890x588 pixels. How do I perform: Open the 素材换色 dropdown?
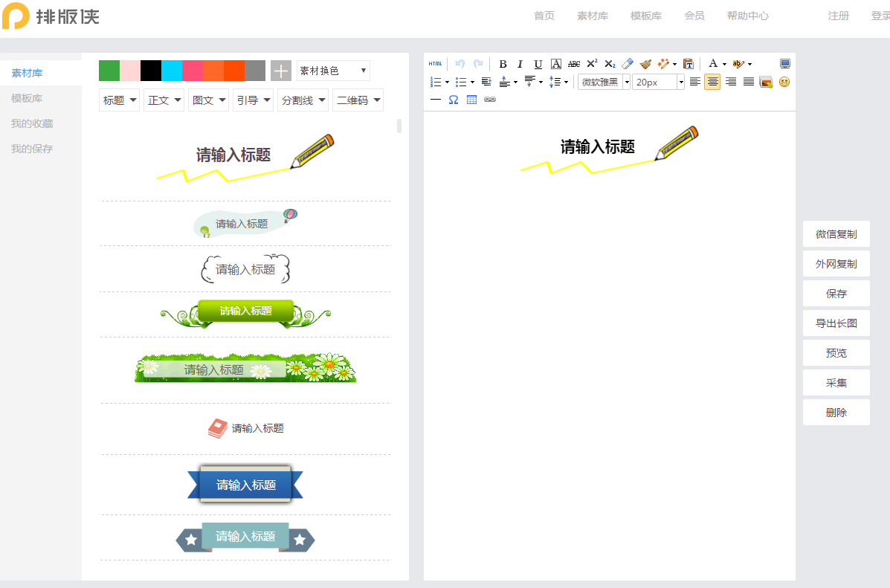[x=333, y=71]
